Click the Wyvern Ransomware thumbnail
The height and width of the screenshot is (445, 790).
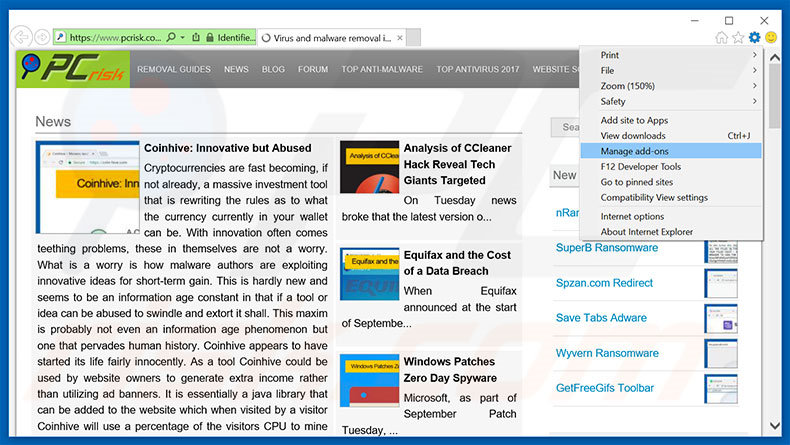tap(721, 353)
